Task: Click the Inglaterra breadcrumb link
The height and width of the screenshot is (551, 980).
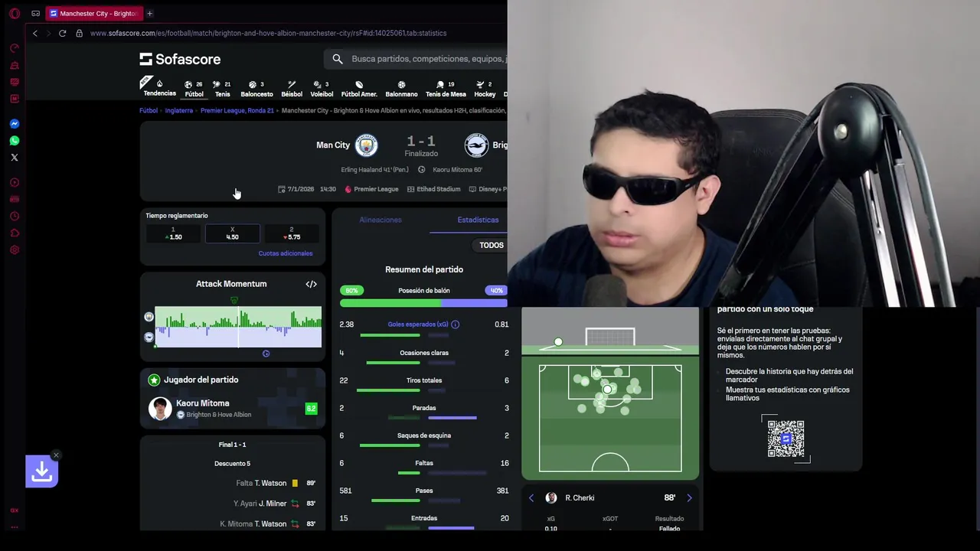Action: [179, 110]
